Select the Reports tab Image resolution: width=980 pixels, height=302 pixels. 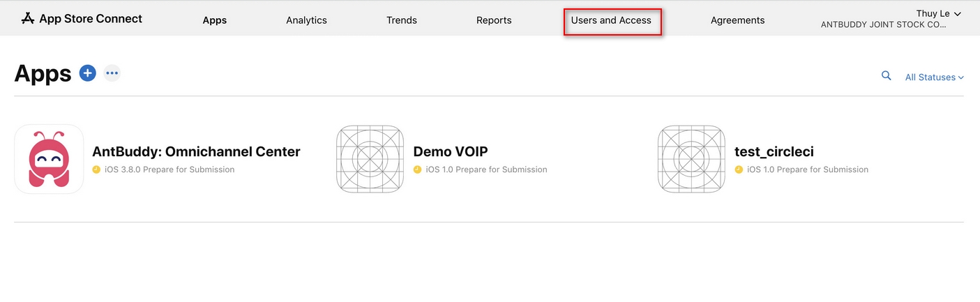point(494,20)
